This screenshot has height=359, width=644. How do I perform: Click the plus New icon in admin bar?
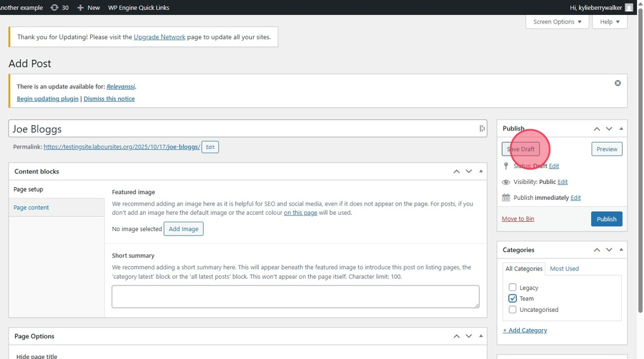[x=80, y=7]
